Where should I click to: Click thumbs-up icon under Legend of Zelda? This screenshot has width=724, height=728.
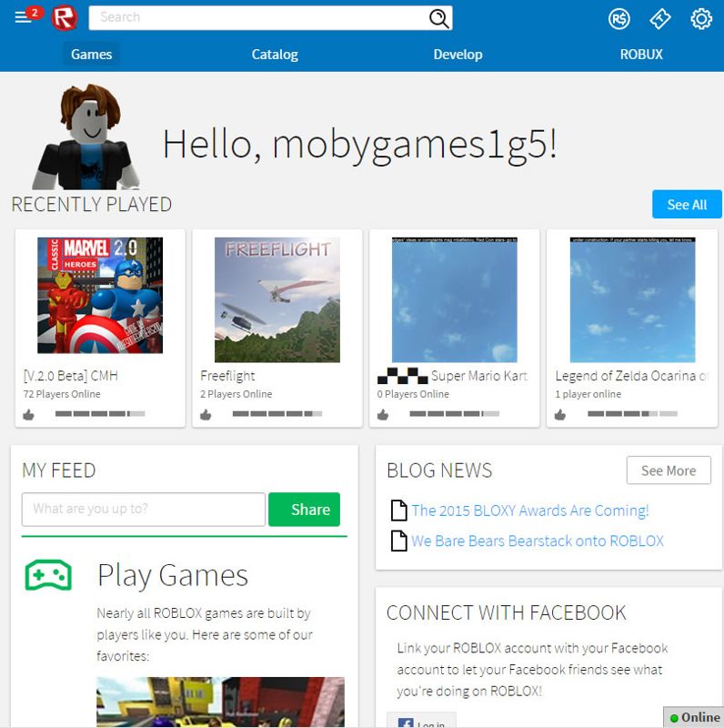coord(560,414)
